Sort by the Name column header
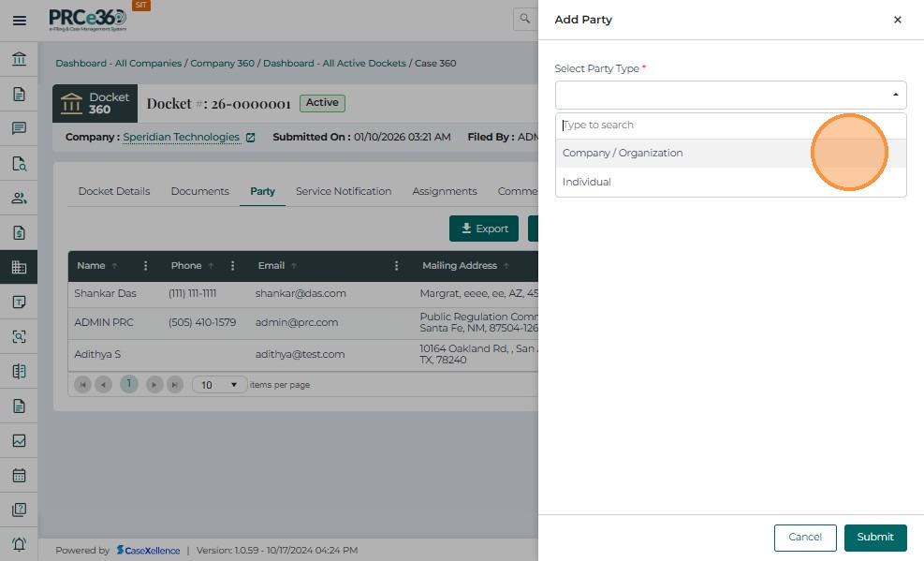Image resolution: width=924 pixels, height=561 pixels. tap(92, 266)
